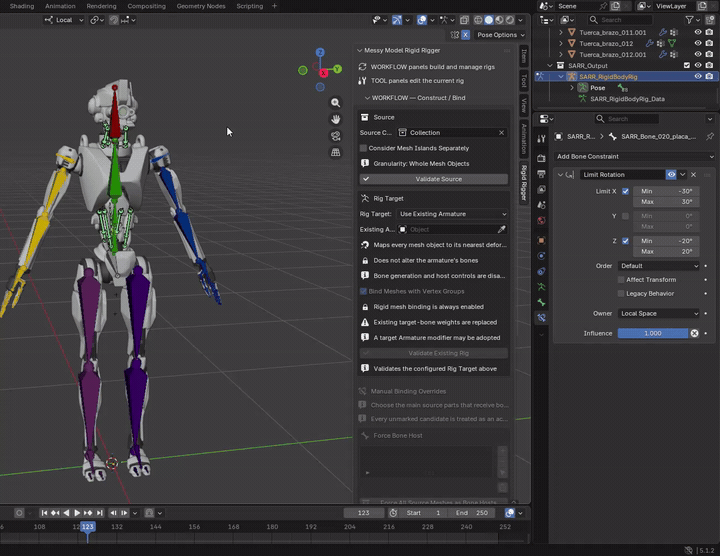
Task: Switch to the Rendering workspace tab
Action: click(101, 6)
